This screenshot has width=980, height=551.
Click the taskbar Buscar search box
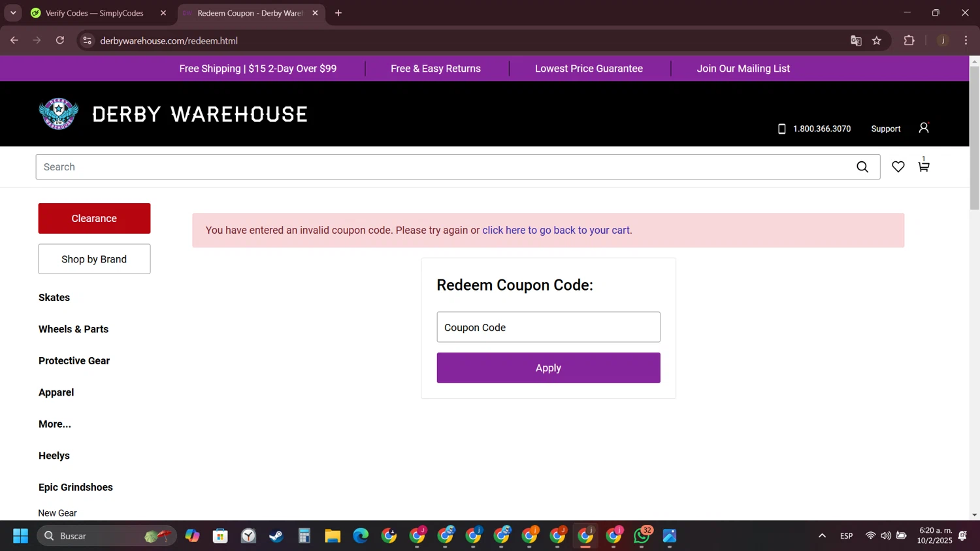[106, 536]
